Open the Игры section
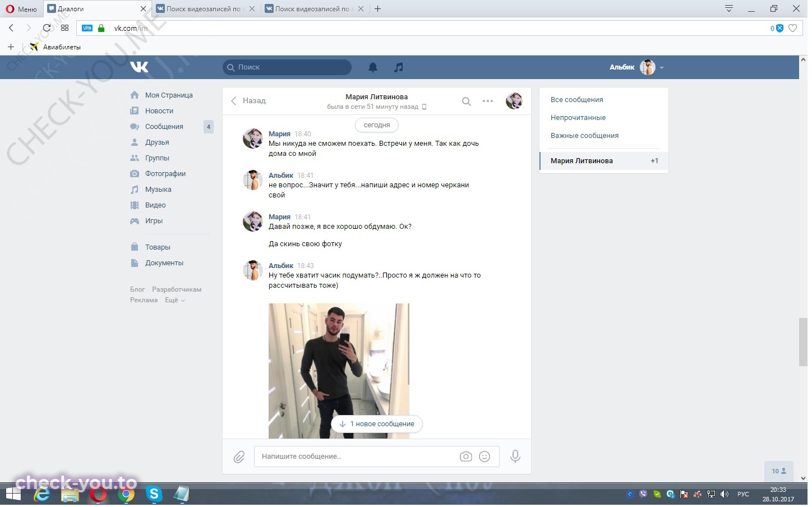Image resolution: width=812 pixels, height=507 pixels. (154, 221)
